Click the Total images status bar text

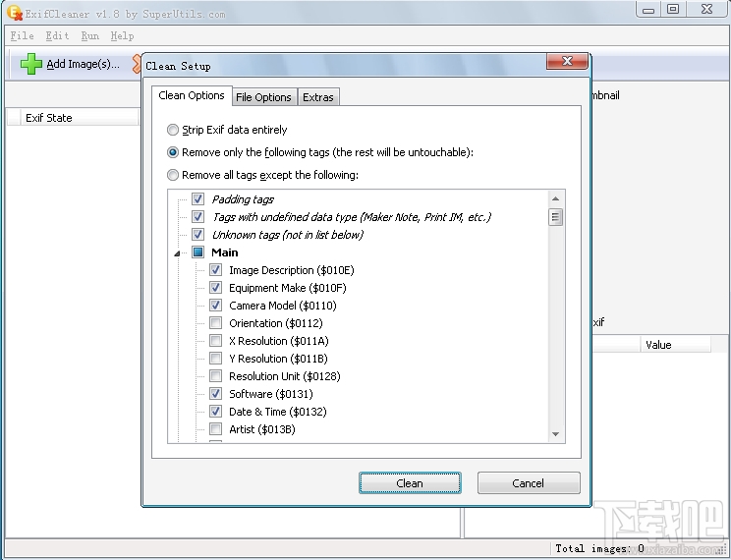point(599,548)
